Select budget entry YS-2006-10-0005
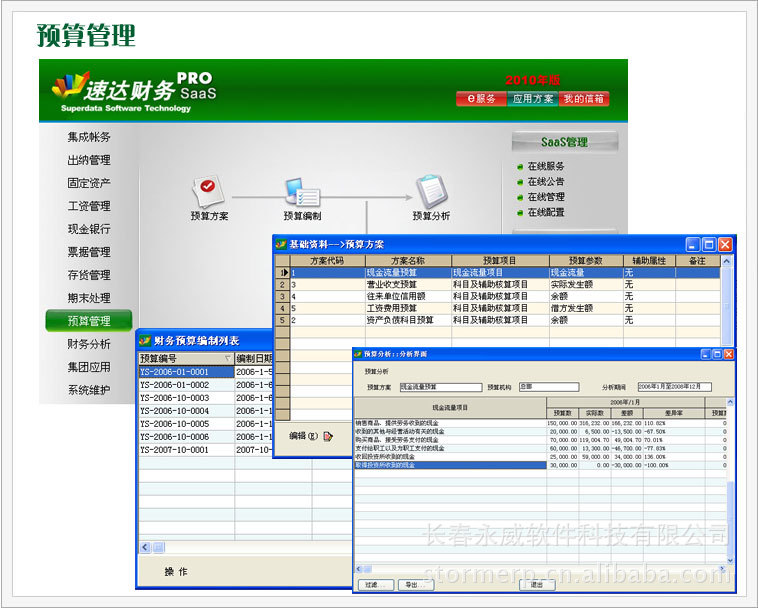 [x=186, y=424]
